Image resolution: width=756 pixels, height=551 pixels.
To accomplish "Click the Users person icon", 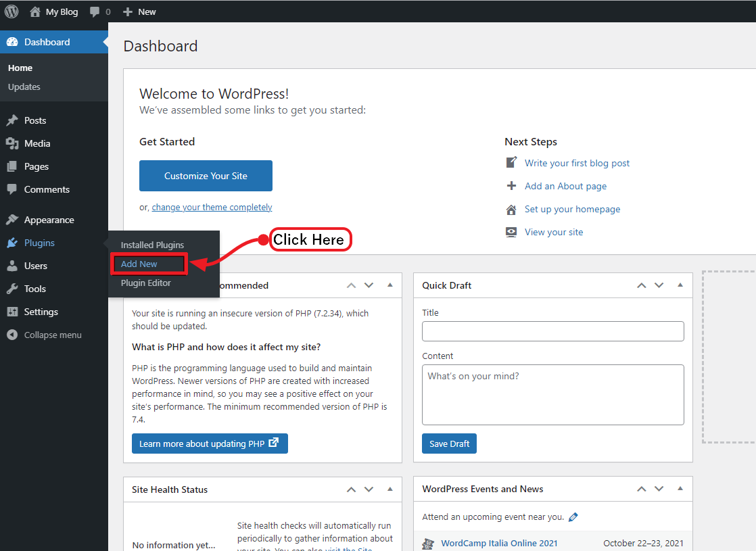I will (13, 266).
